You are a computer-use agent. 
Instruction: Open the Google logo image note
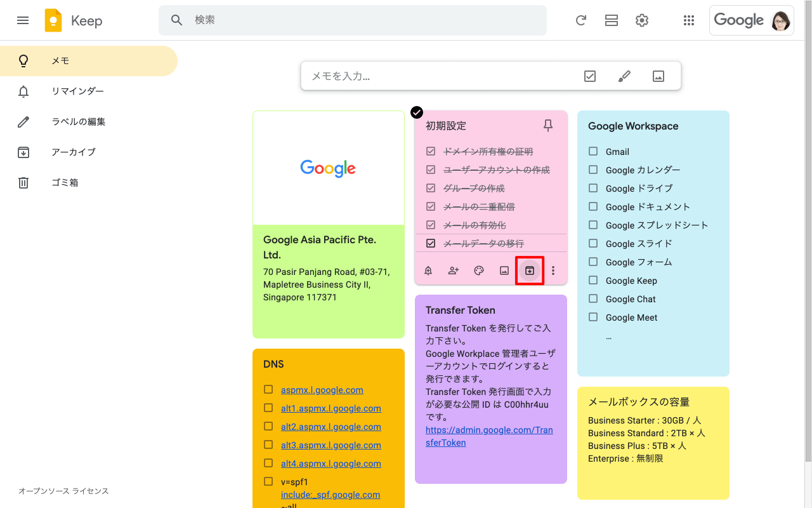pyautogui.click(x=329, y=168)
